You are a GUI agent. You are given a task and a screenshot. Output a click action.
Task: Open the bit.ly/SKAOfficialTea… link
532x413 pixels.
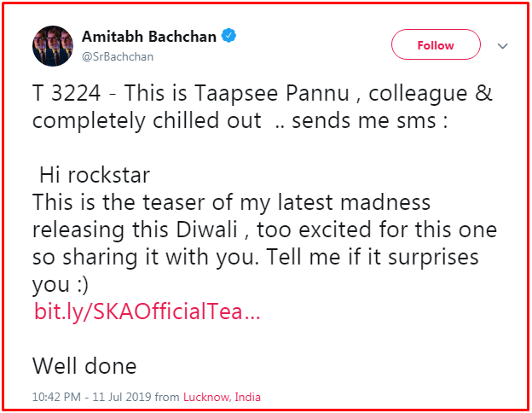click(147, 311)
